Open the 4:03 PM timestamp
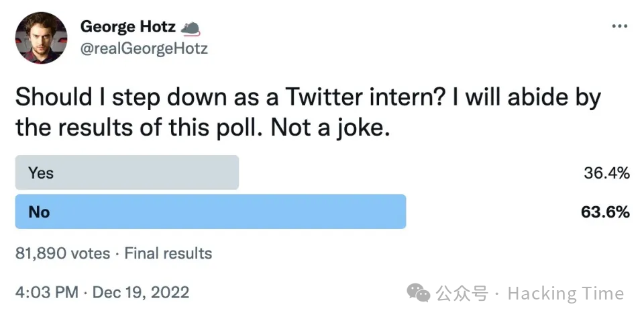644x319 pixels. pos(46,293)
